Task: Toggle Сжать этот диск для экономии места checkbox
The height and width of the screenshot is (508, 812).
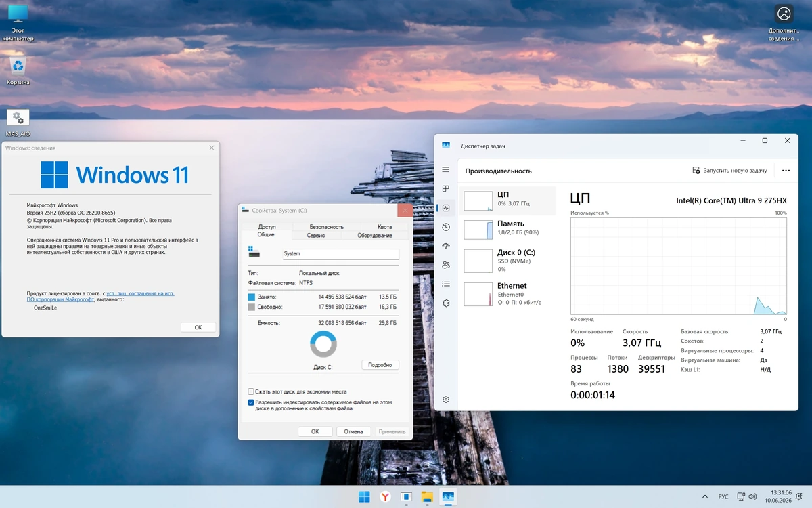Action: point(251,391)
